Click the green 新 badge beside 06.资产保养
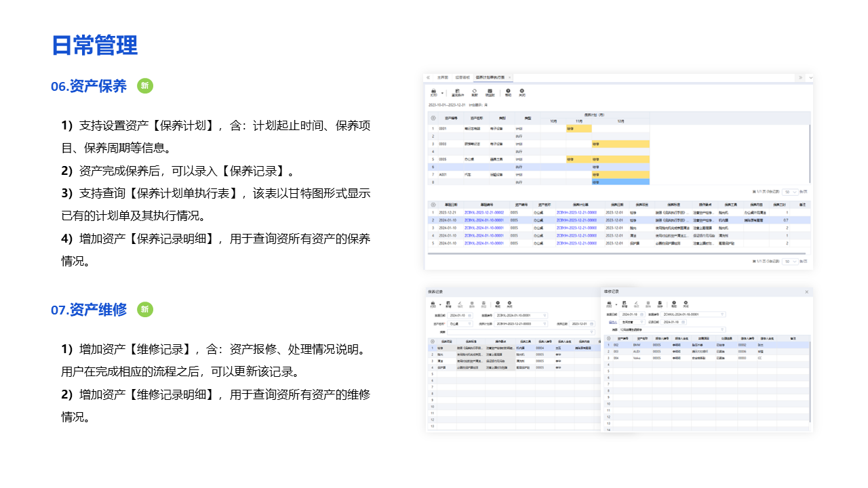This screenshot has width=868, height=488. coord(145,86)
